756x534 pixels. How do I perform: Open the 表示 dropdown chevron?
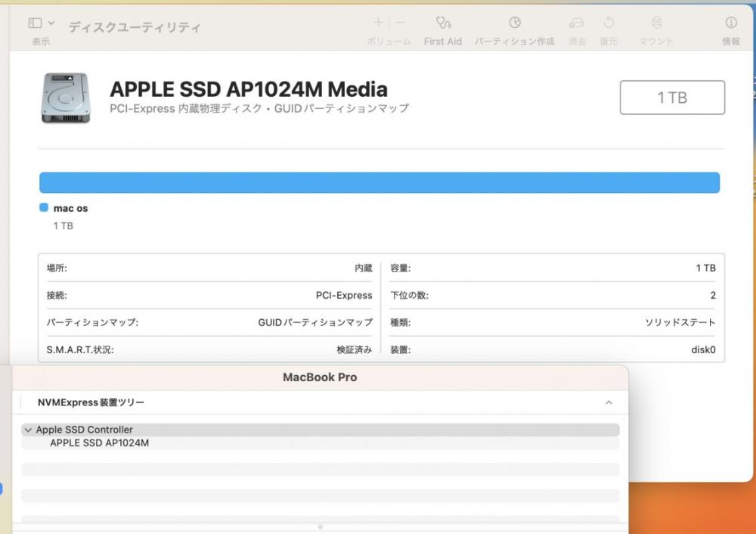[50, 23]
